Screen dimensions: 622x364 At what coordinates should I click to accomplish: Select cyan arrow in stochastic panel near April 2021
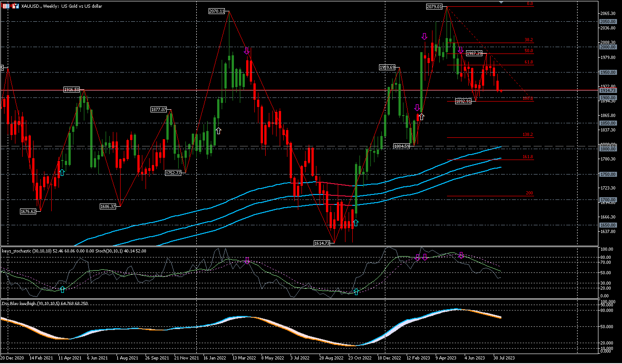[x=62, y=289]
